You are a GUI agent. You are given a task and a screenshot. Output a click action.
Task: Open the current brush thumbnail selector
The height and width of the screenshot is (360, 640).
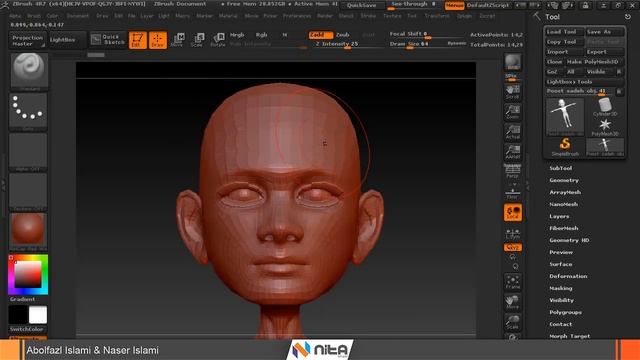pyautogui.click(x=28, y=71)
